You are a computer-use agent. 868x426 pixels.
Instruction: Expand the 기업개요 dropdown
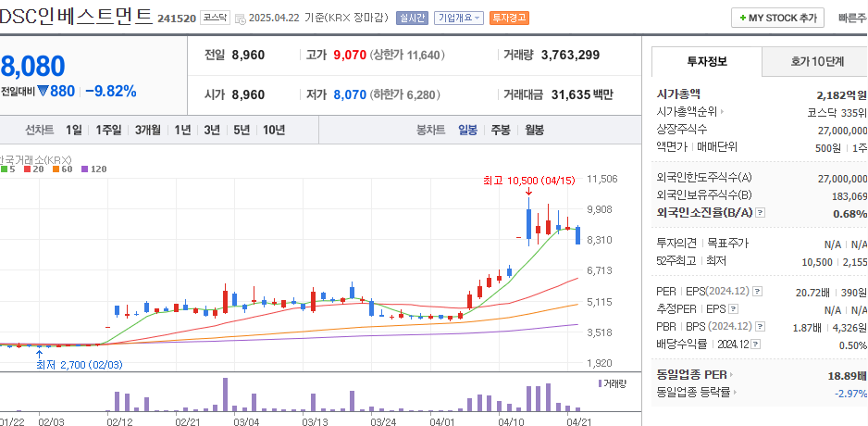[x=458, y=18]
